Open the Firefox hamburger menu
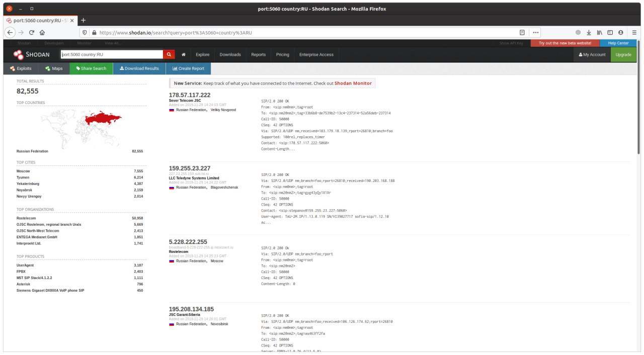 pos(633,32)
